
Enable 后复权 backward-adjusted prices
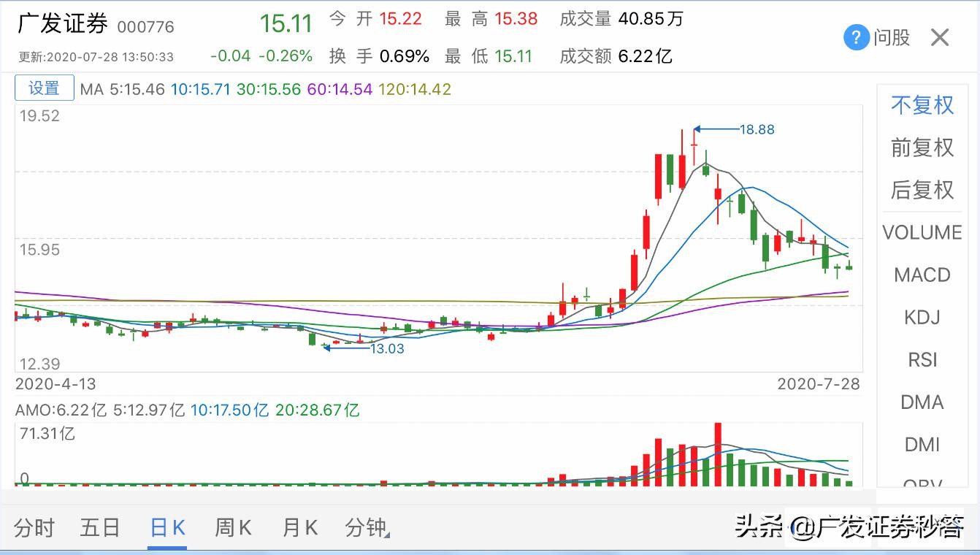[x=922, y=190]
